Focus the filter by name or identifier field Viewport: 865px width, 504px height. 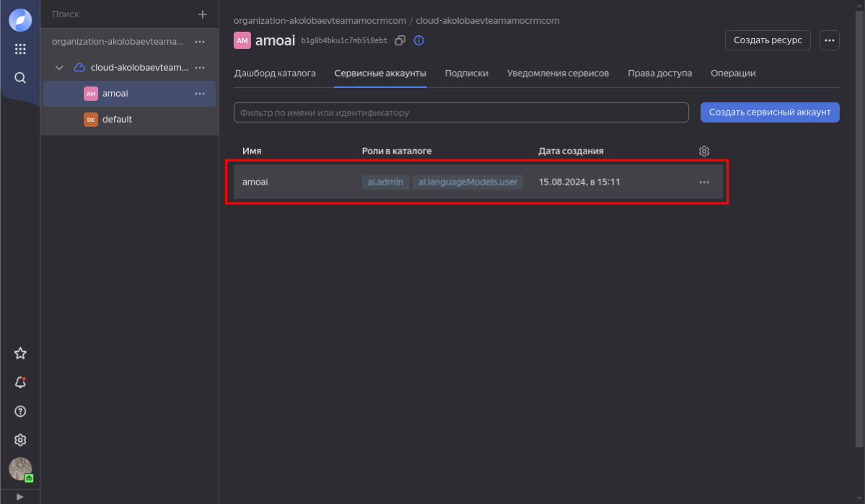pos(461,112)
